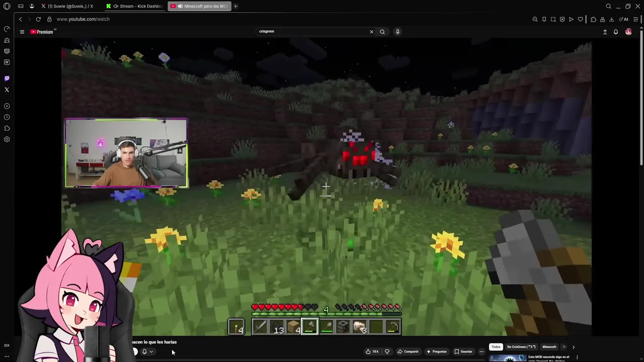Open the X sidebar icon

pos(7,89)
